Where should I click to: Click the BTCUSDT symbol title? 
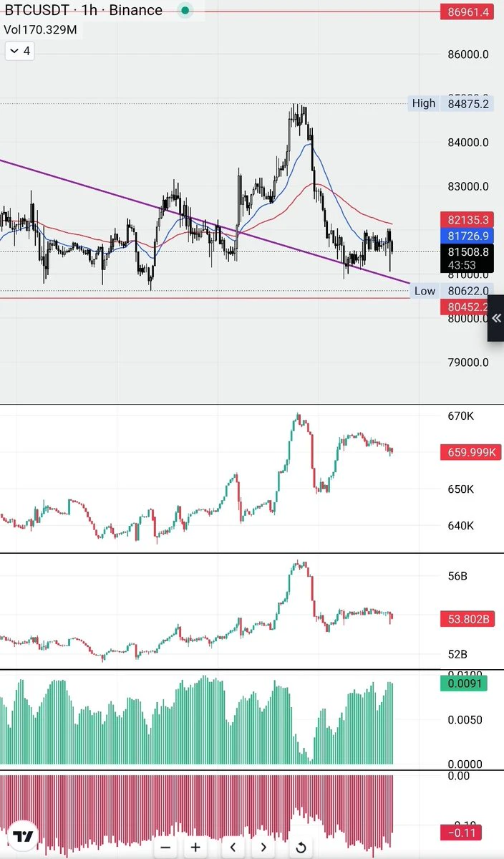[83, 10]
